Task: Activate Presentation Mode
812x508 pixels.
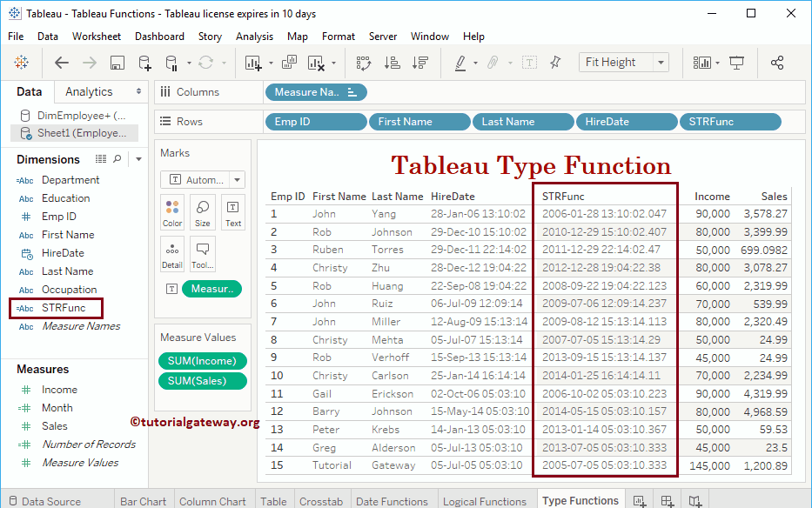Action: 737,63
